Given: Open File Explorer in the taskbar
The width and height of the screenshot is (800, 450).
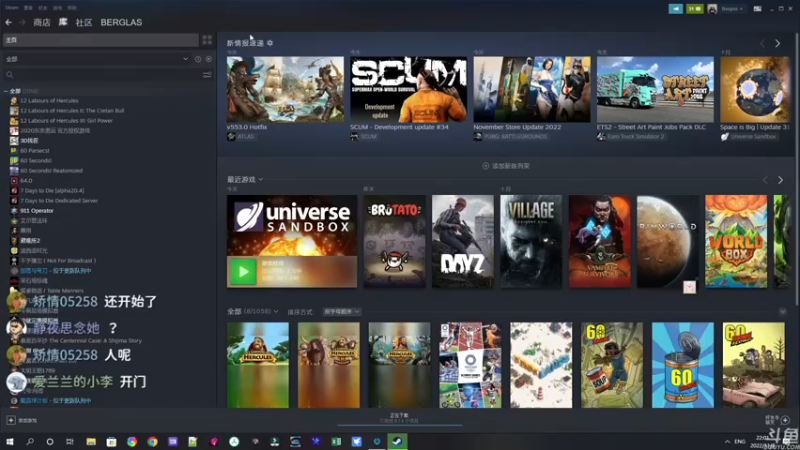Looking at the screenshot, I should click(91, 441).
